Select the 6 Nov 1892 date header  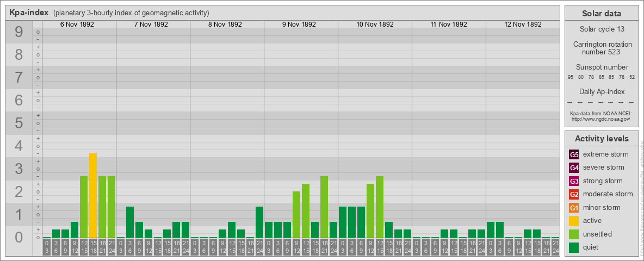[x=77, y=24]
